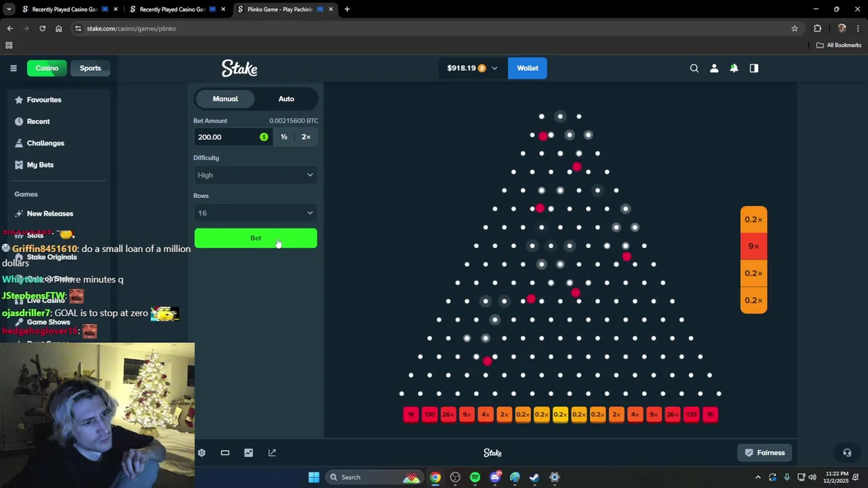Open the Chrome tab search dropdown
This screenshot has height=488, width=868.
coord(9,9)
